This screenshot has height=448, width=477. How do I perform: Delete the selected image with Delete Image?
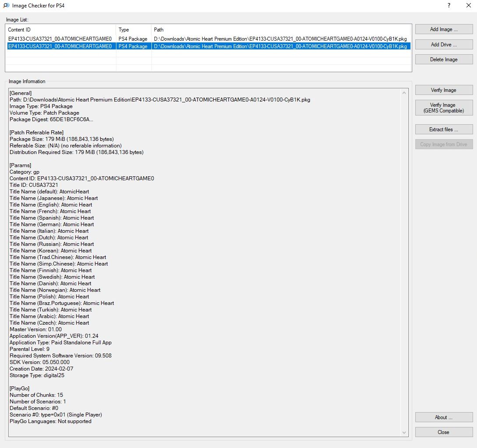tap(444, 59)
